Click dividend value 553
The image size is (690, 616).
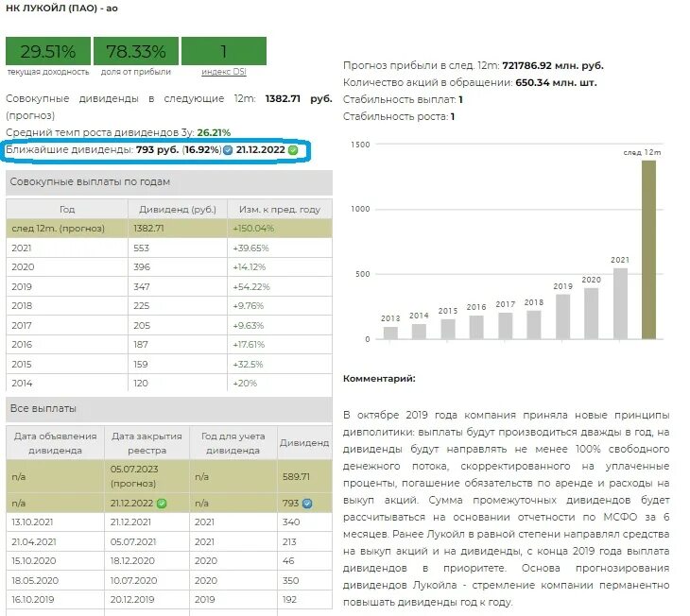coord(141,248)
